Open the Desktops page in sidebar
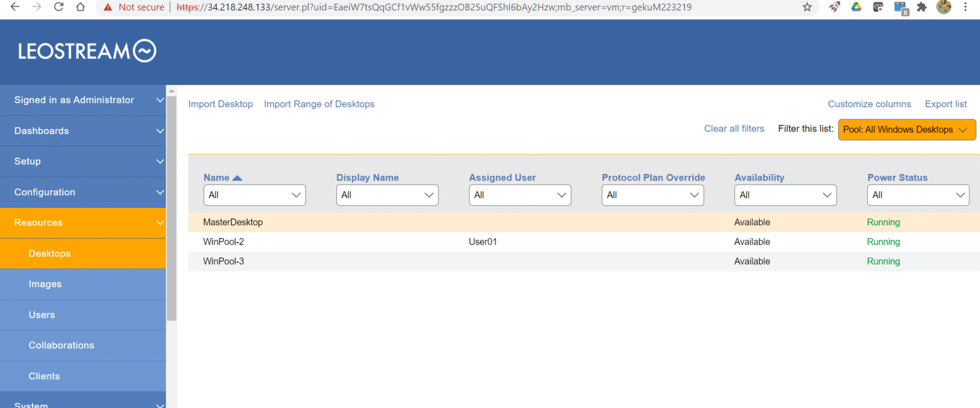 click(x=83, y=253)
